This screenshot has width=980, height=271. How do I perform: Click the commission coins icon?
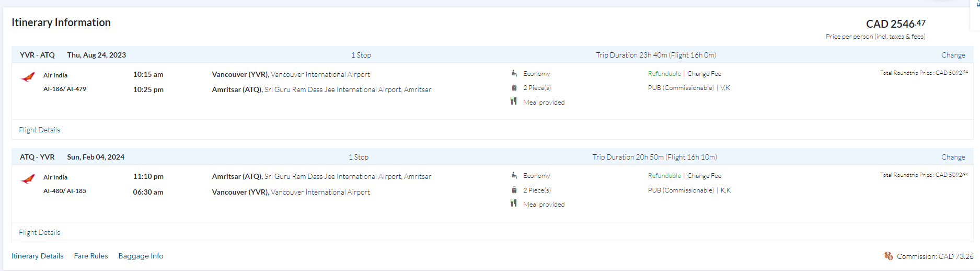[888, 256]
